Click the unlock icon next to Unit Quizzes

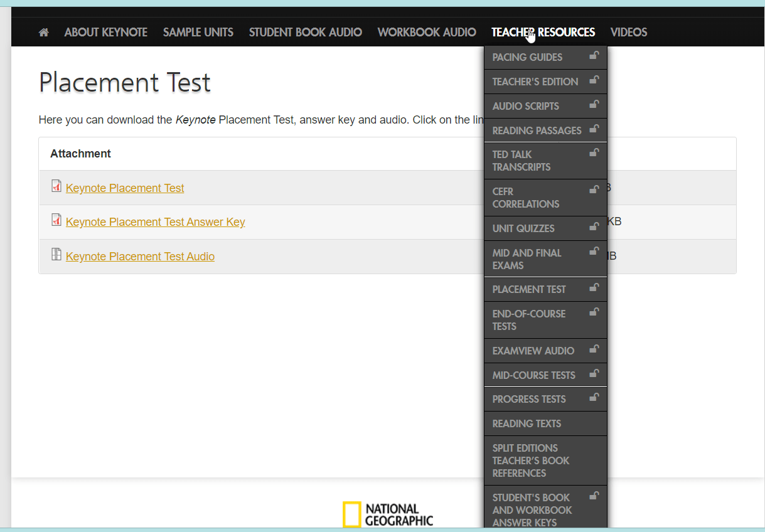[x=594, y=227]
